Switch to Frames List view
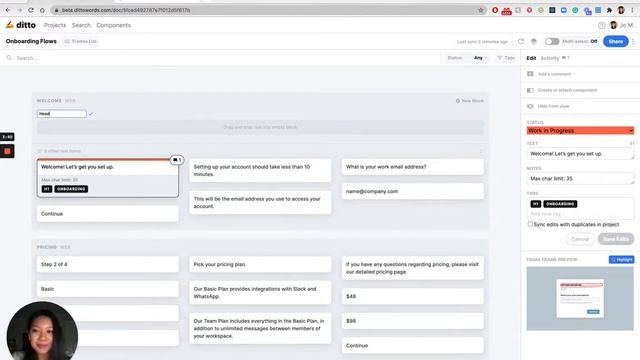Image resolution: width=640 pixels, height=360 pixels. (81, 41)
